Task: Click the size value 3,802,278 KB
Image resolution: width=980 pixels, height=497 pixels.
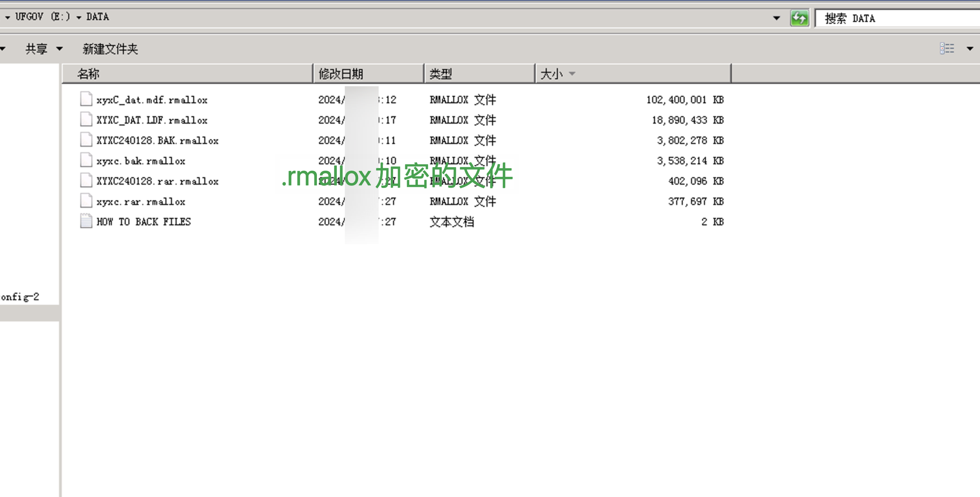Action: click(x=690, y=140)
